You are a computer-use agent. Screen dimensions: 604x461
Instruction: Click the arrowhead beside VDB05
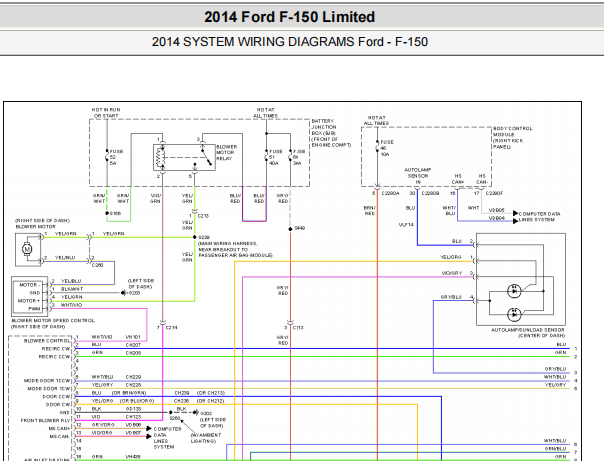tap(515, 213)
